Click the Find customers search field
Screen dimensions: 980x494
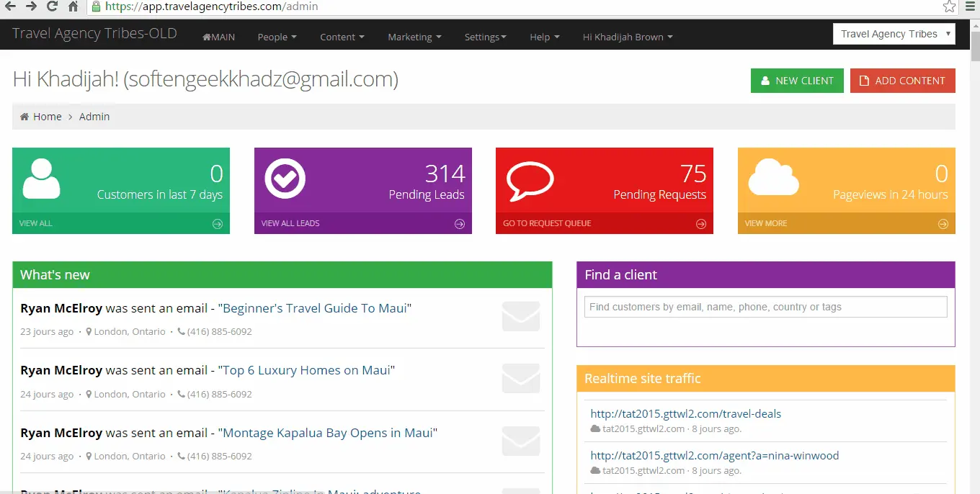[765, 307]
